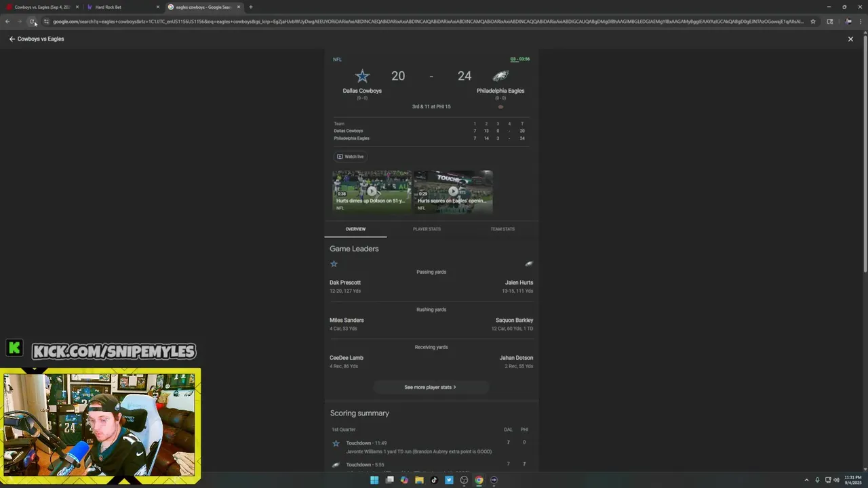868x488 pixels.
Task: Open the Philadelphia Eagles team name
Action: [x=500, y=91]
